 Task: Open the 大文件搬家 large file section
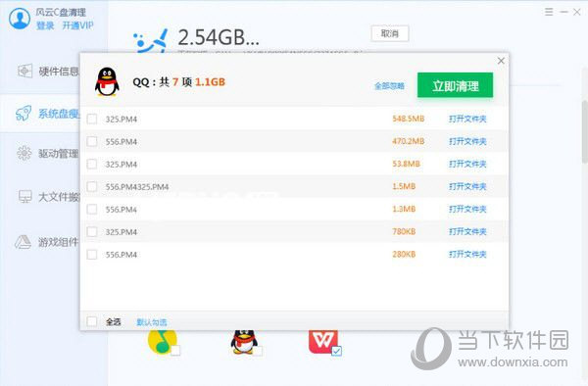[48, 197]
